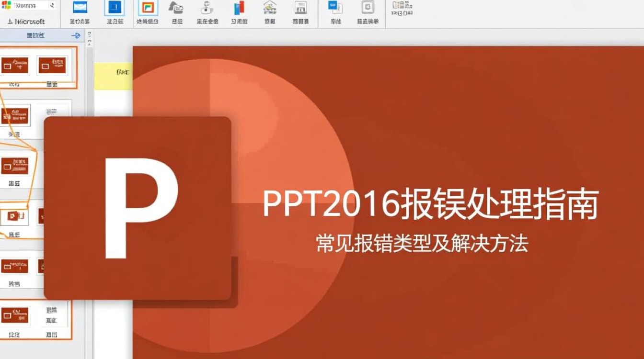Click the large PowerPoint P logo tile
The width and height of the screenshot is (644, 359).
138,208
